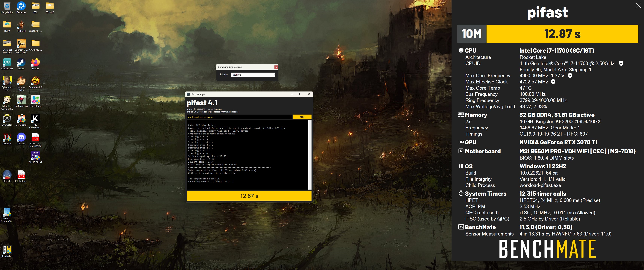Open the 20230328 user PDF file
Image resolution: width=644 pixels, height=270 pixels.
coord(36,140)
